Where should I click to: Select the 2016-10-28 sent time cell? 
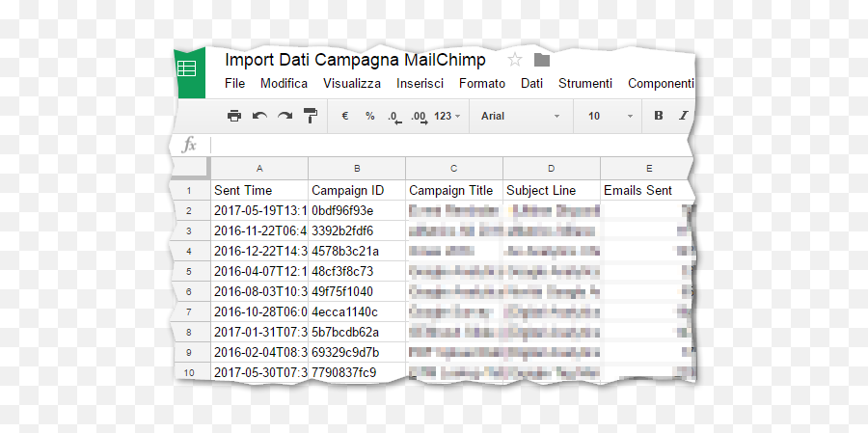(259, 311)
